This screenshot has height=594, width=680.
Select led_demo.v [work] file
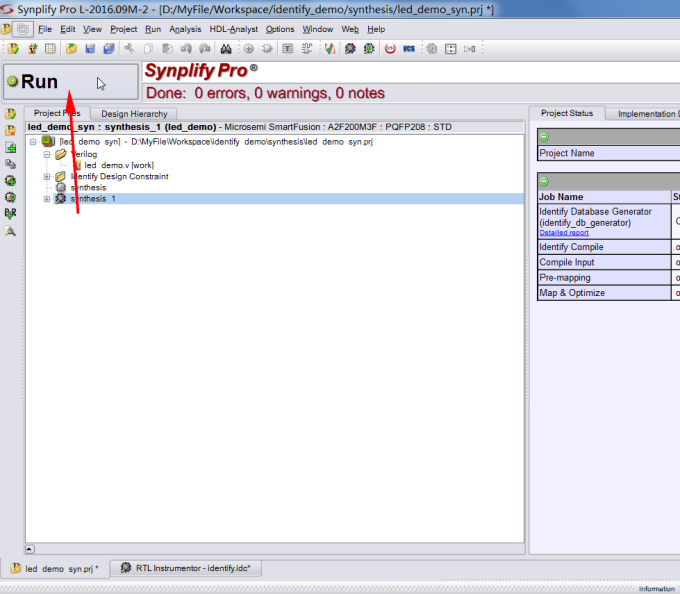point(119,165)
